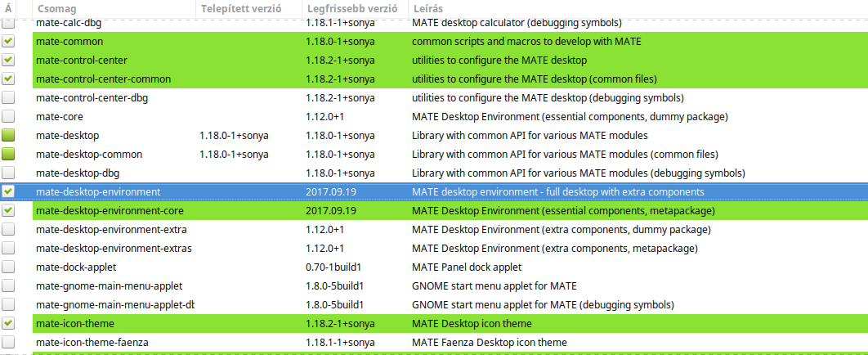The height and width of the screenshot is (355, 868).
Task: Uncheck the mate-icon-theme checkbox
Action: pos(8,323)
